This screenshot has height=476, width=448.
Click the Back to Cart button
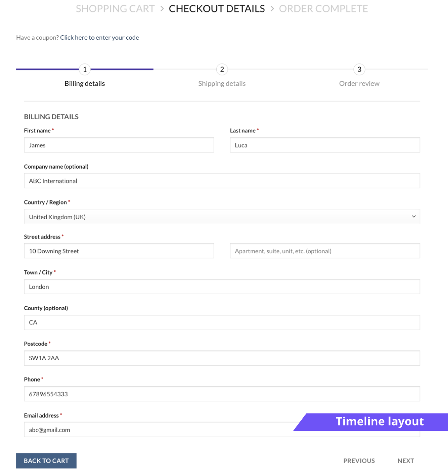(x=46, y=461)
